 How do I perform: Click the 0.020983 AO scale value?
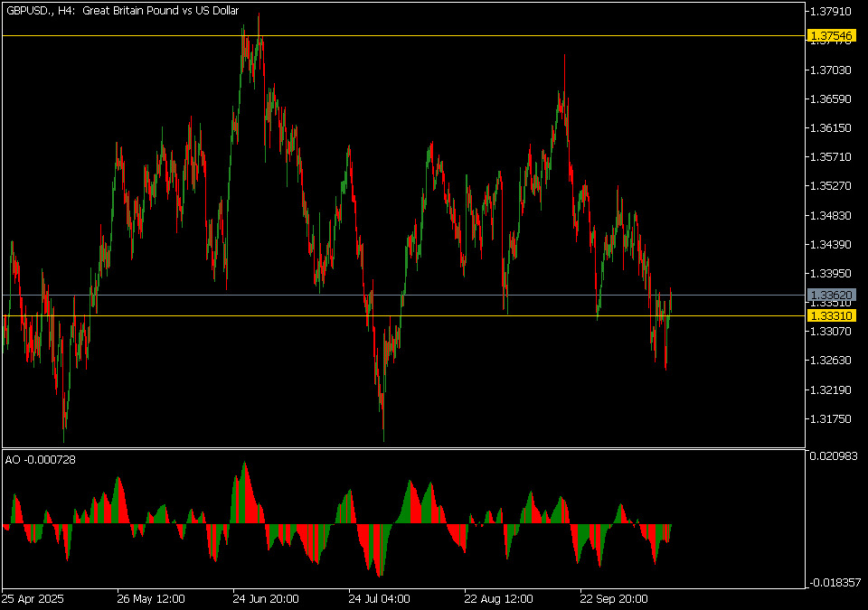[x=833, y=455]
